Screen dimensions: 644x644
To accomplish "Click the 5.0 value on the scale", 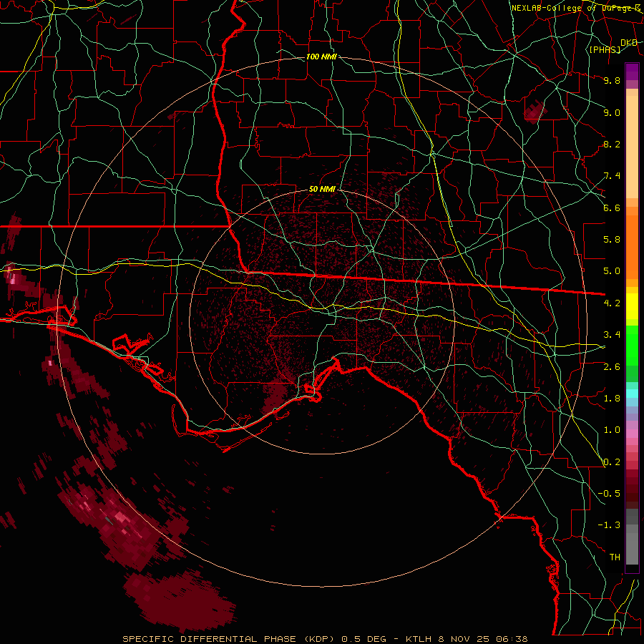I will click(612, 271).
